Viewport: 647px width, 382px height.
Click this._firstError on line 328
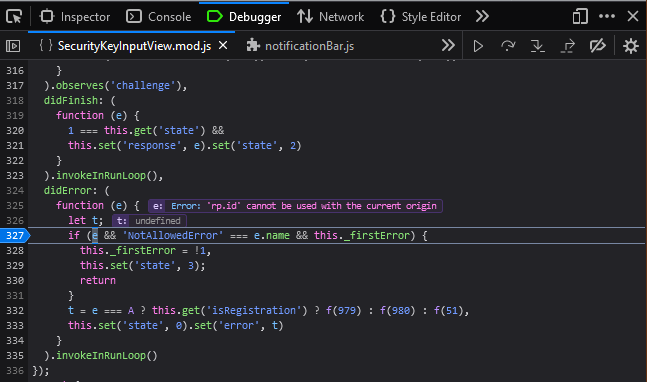[x=128, y=250]
